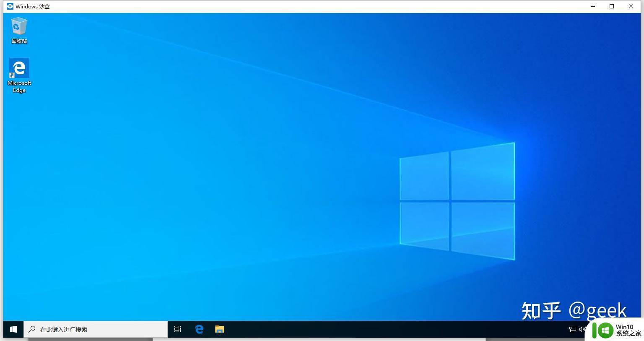Click the network icon in system tray

click(x=573, y=329)
